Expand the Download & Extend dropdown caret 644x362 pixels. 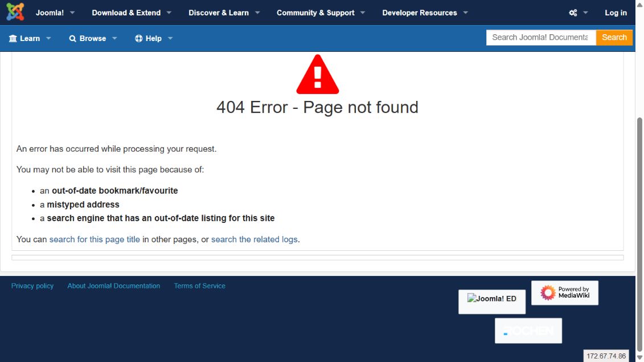click(x=169, y=13)
